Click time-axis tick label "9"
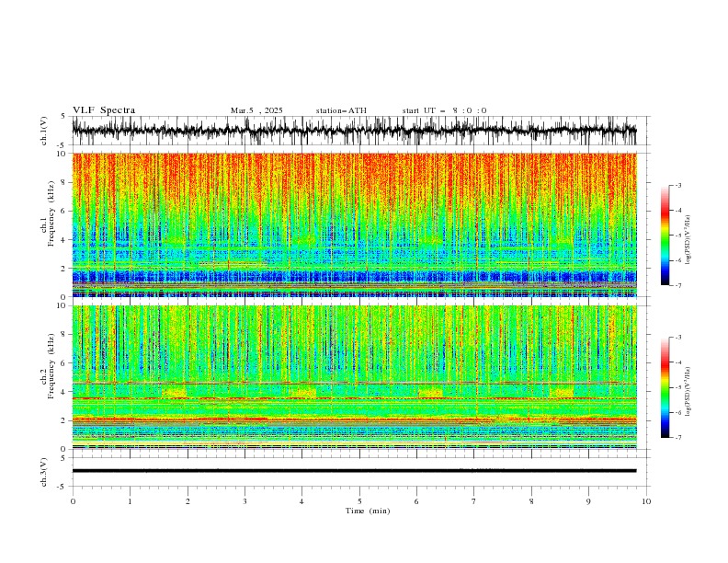Screen dimensions: 728x563 coord(588,501)
